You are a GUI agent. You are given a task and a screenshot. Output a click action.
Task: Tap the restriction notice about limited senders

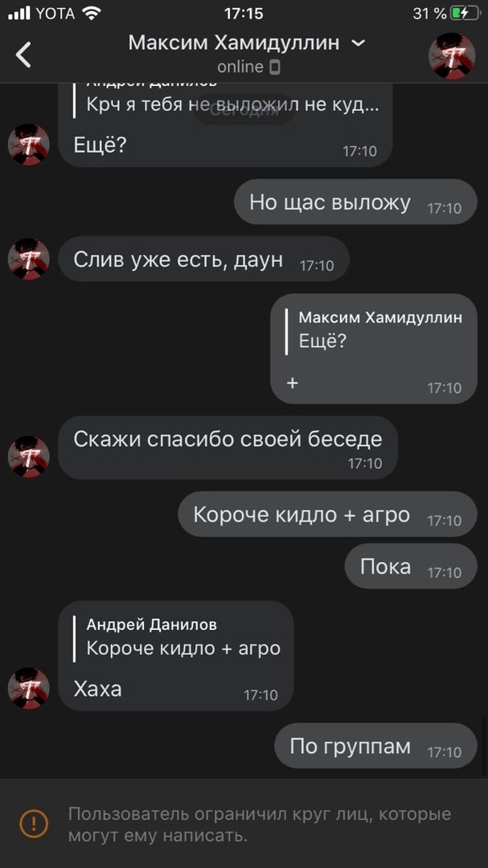(244, 824)
